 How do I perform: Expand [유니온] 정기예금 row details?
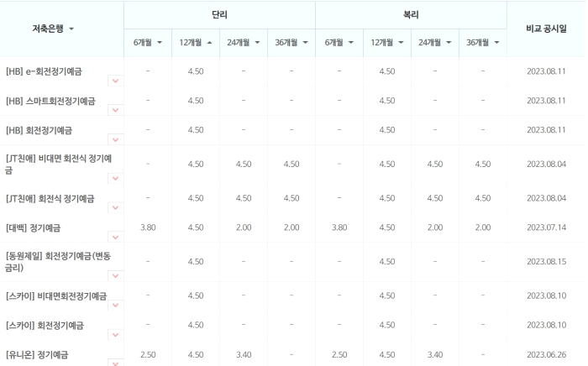(116, 363)
